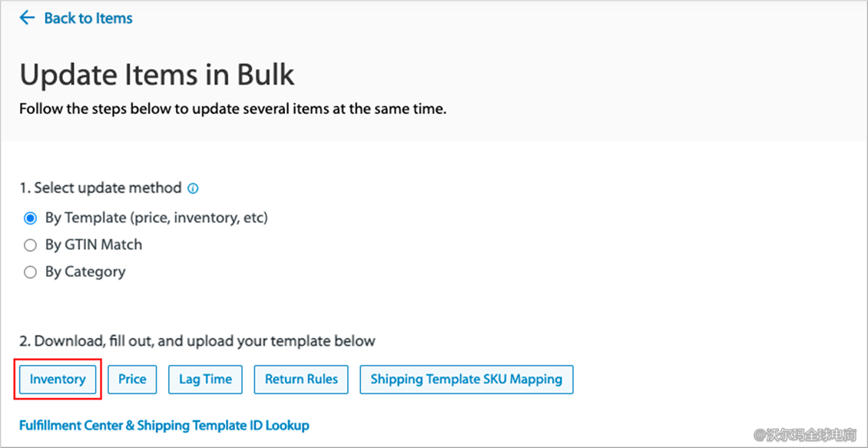Screen dimensions: 868x448
Task: Click the info icon beside update method
Action: (x=194, y=188)
